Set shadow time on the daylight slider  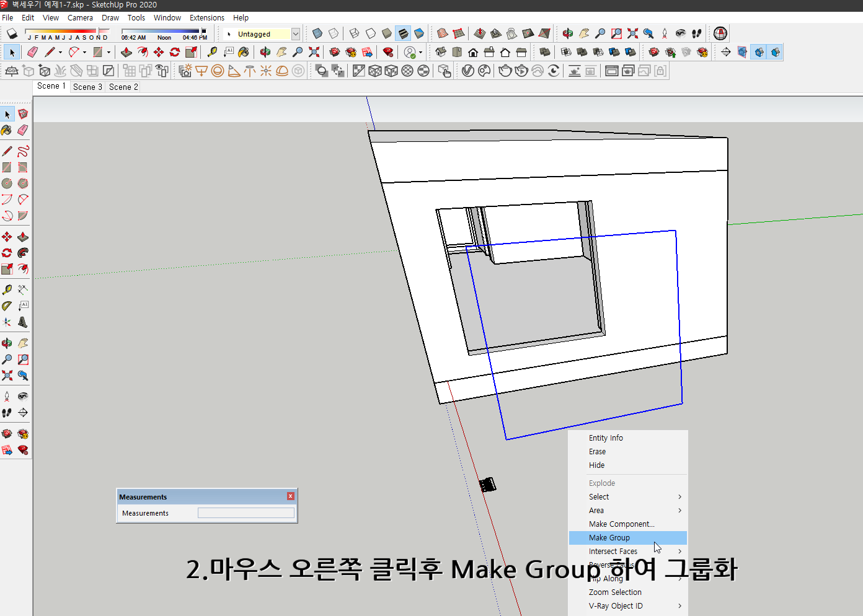[161, 31]
